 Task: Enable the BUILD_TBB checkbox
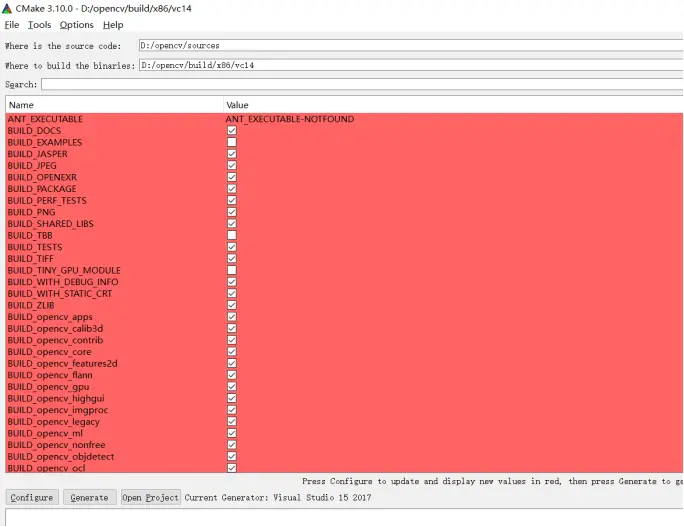click(x=232, y=235)
